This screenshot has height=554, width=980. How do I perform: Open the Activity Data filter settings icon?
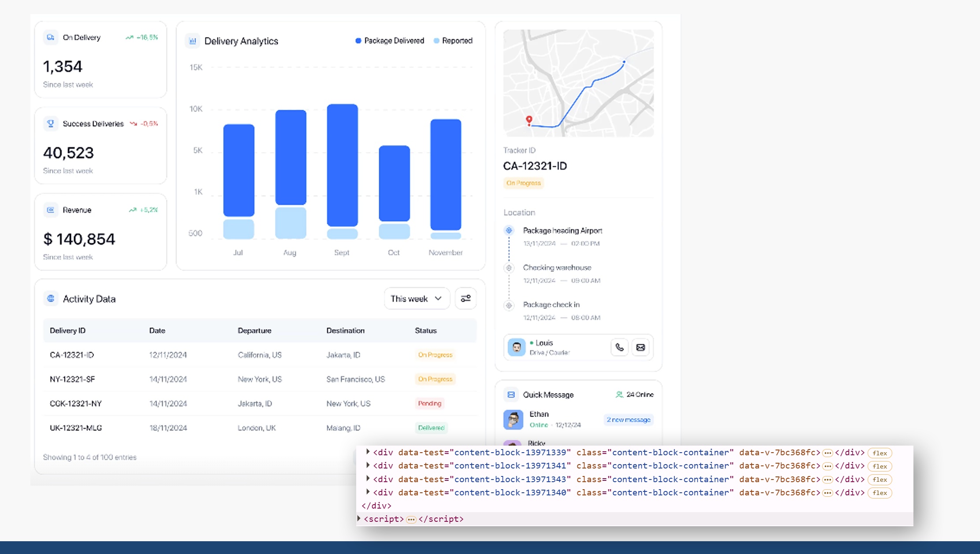[466, 298]
